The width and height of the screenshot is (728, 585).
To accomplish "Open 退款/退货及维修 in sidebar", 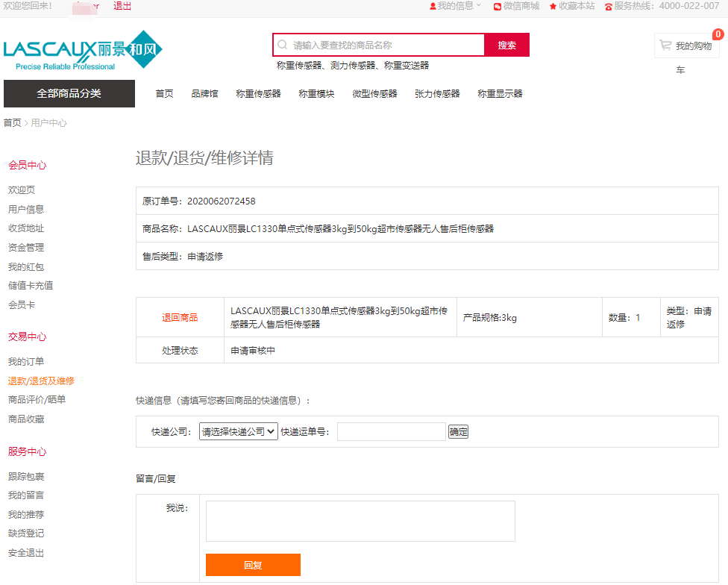I will [41, 381].
